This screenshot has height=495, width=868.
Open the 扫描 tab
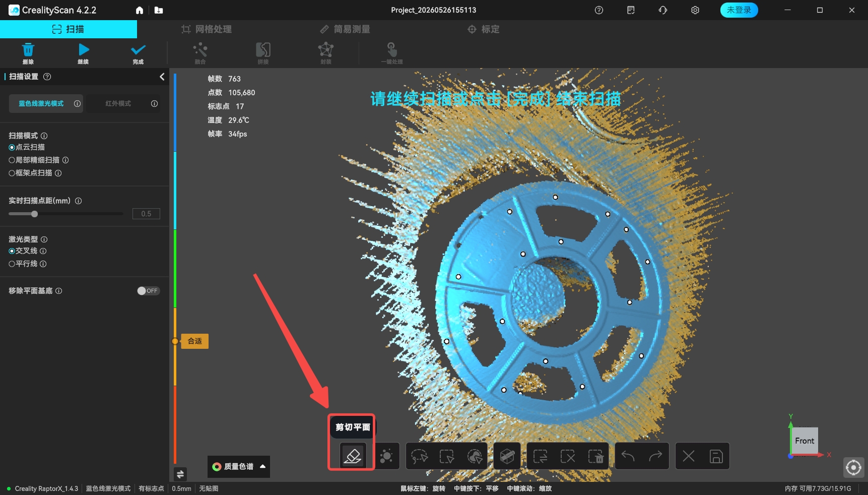[69, 29]
